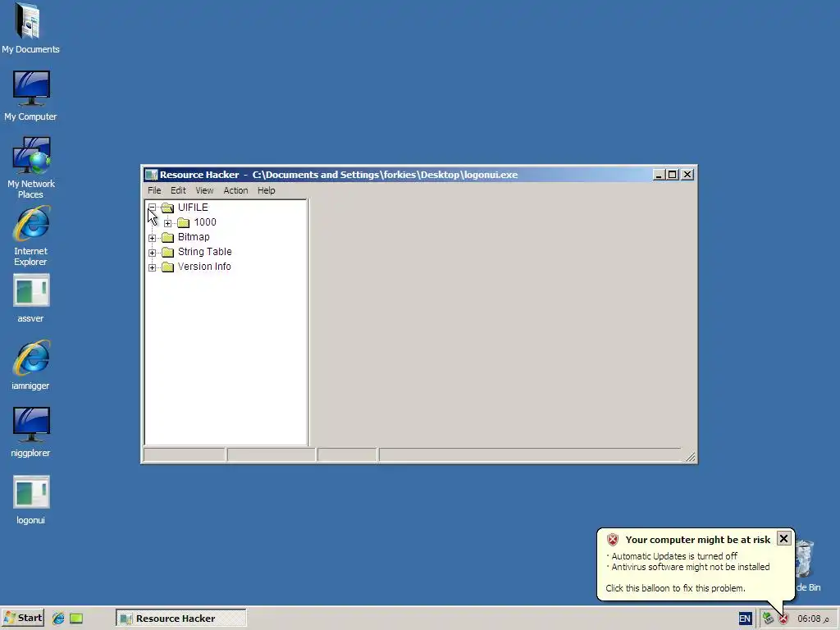The height and width of the screenshot is (630, 840).
Task: Expand the Version Info node
Action: (152, 267)
